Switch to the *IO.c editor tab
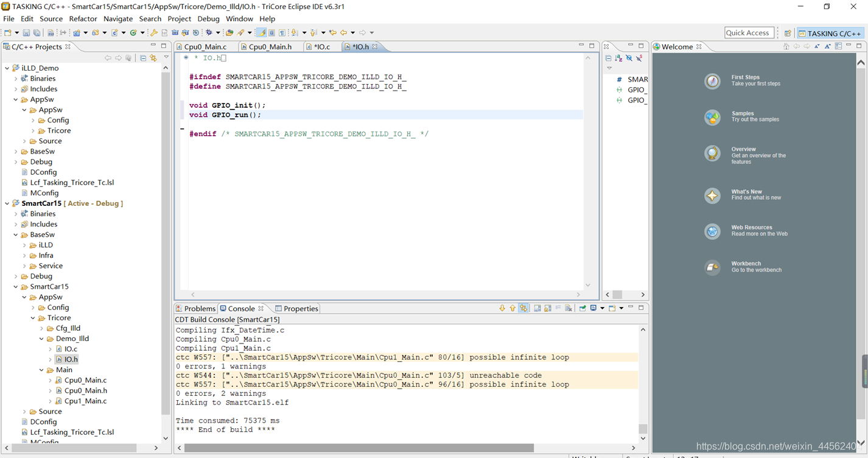 (321, 47)
